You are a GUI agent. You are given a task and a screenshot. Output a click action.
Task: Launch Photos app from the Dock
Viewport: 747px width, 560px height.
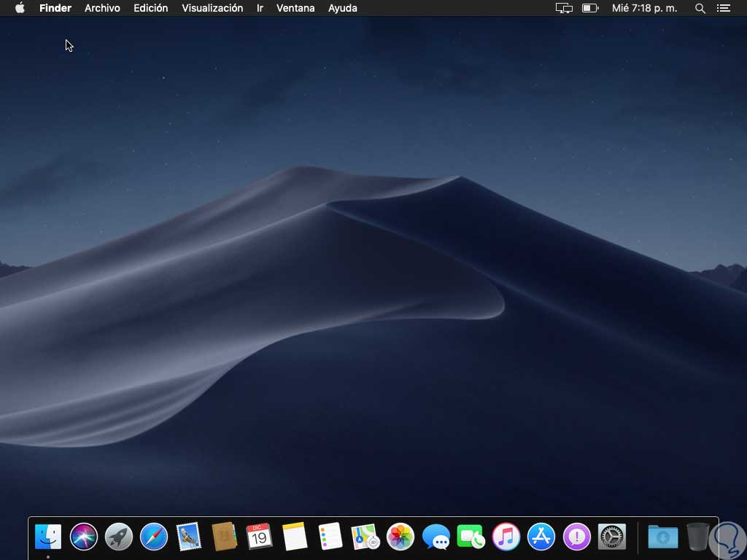point(400,537)
